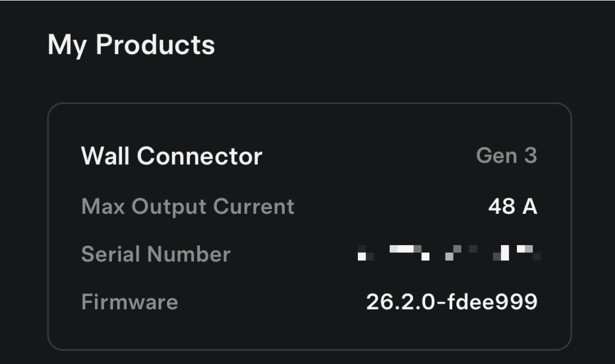Select the 48 A current value

point(512,207)
